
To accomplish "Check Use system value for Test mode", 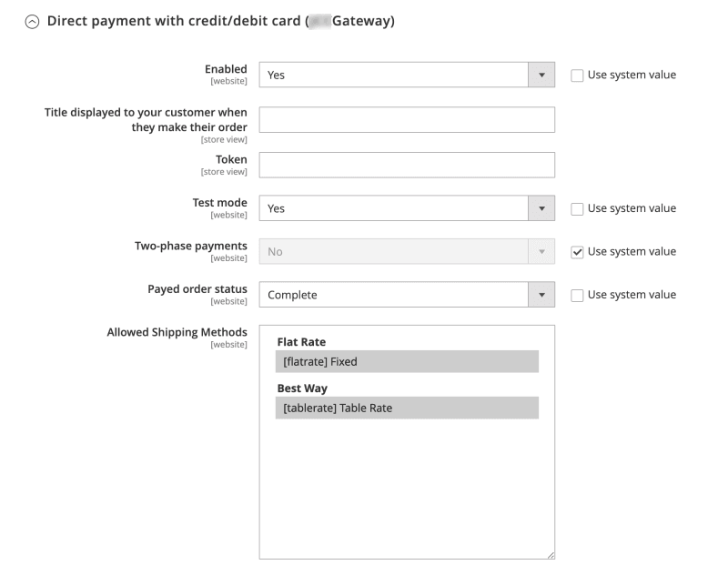I will 577,209.
